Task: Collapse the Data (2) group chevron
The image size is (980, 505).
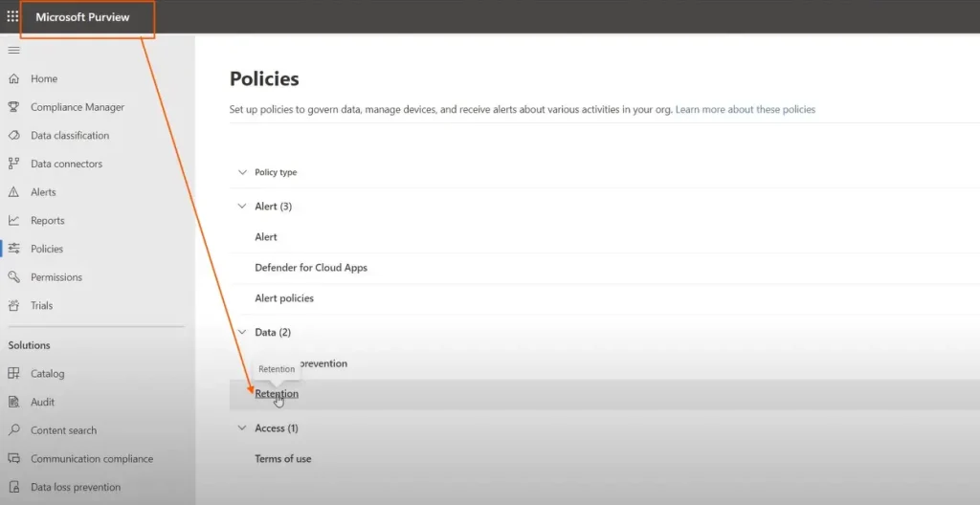Action: 242,333
